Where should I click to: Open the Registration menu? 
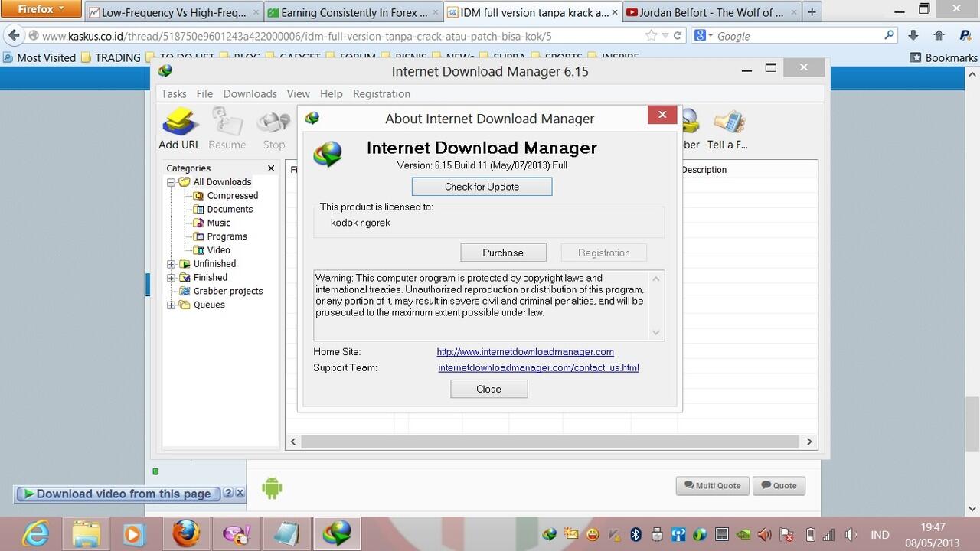(x=381, y=93)
